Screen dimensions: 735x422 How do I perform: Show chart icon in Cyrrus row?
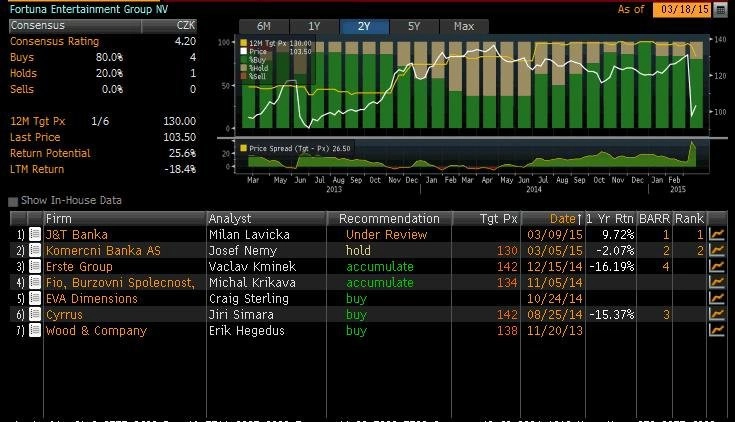[717, 314]
